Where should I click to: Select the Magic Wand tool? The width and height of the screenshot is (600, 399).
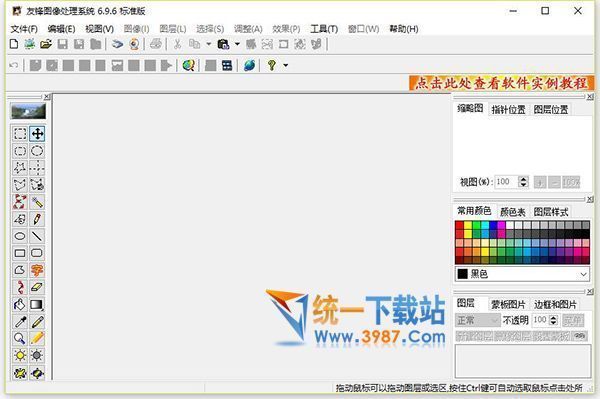click(37, 202)
